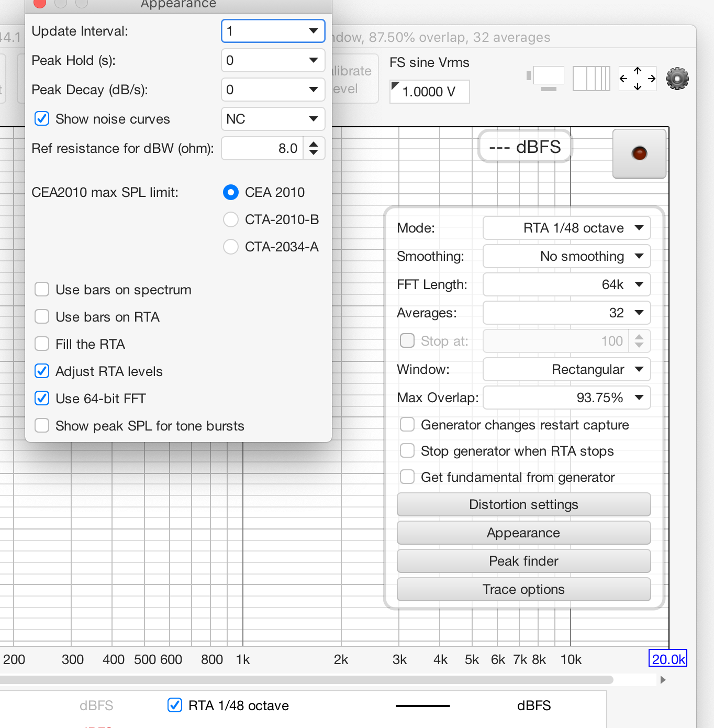Click the dBFS level readout box
714x728 pixels.
click(525, 147)
